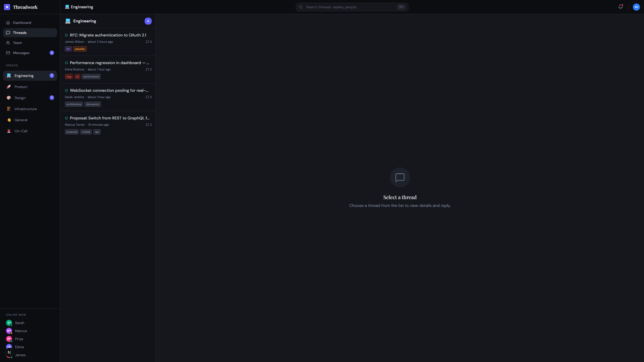Image resolution: width=644 pixels, height=362 pixels.
Task: Click the Engineering laptop icon in Spaces
Action: [9, 76]
